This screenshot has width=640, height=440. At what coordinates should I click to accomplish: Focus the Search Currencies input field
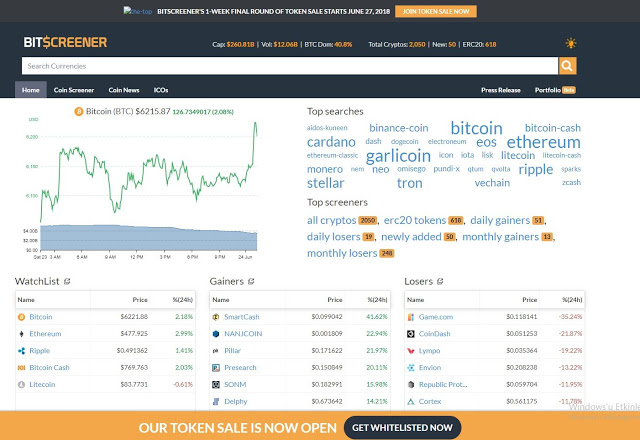[290, 66]
